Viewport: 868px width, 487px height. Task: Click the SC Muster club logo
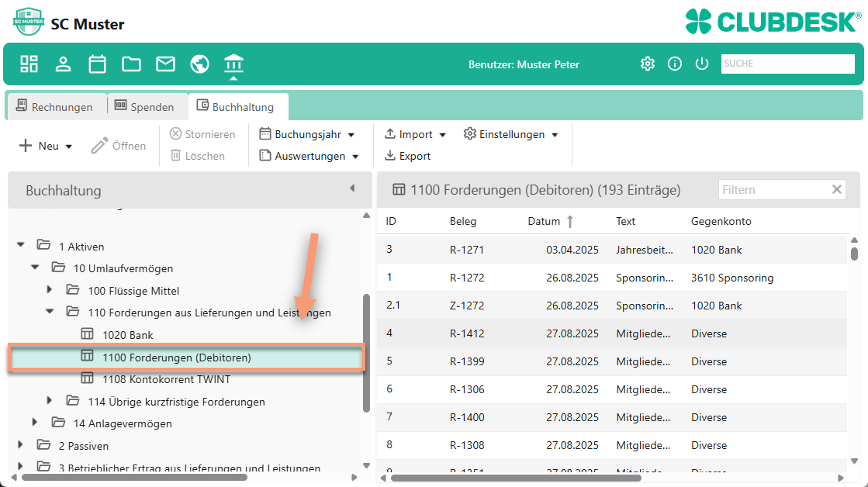pos(28,22)
